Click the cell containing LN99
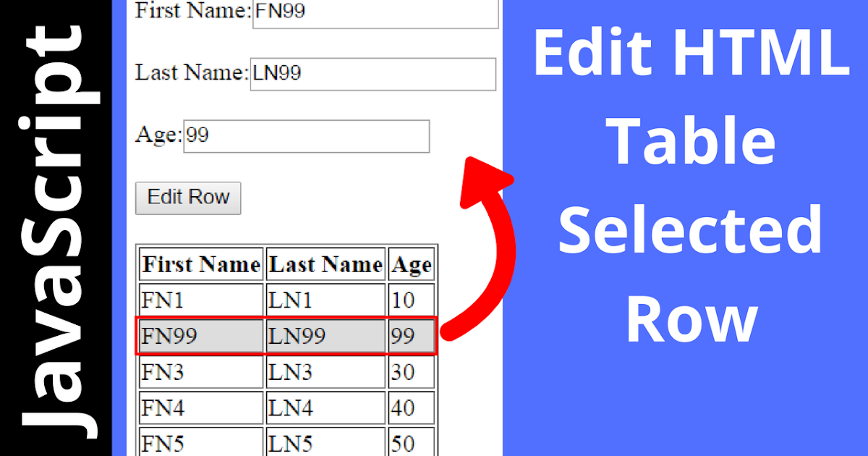868x456 pixels. 325,336
